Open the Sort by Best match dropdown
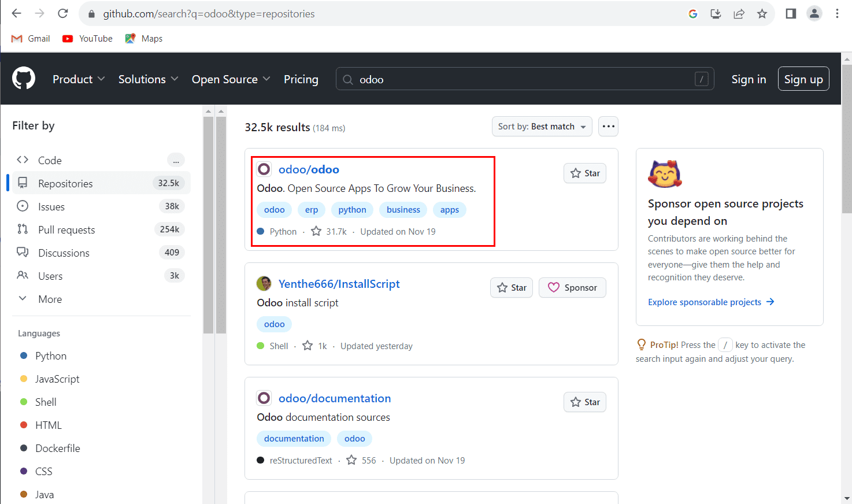 point(542,127)
